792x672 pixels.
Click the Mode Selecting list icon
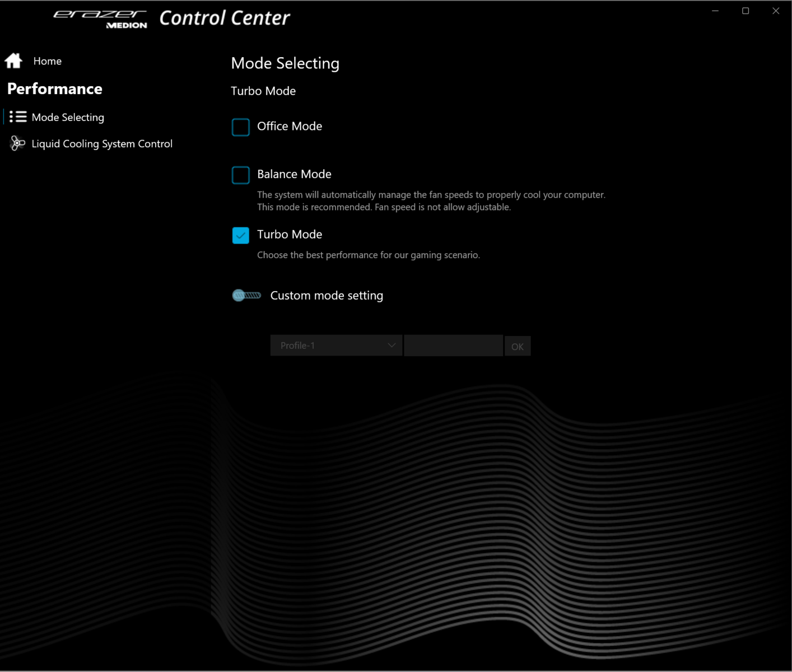coord(18,116)
